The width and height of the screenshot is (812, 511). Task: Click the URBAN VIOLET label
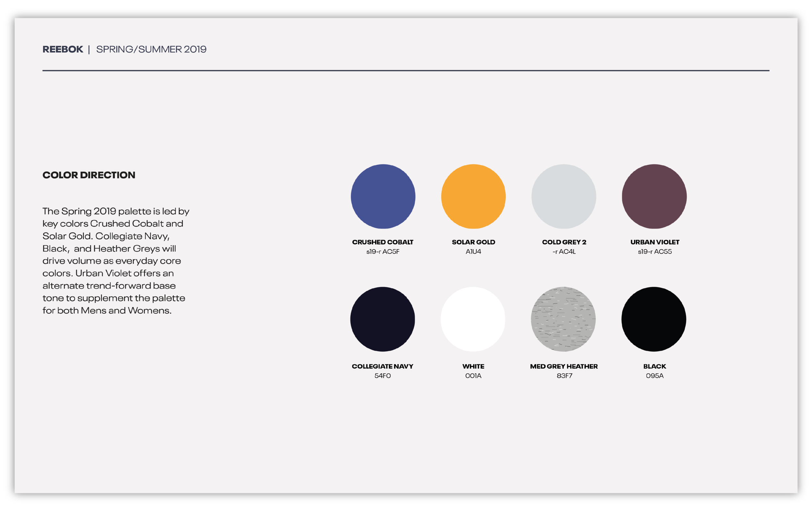tap(655, 242)
